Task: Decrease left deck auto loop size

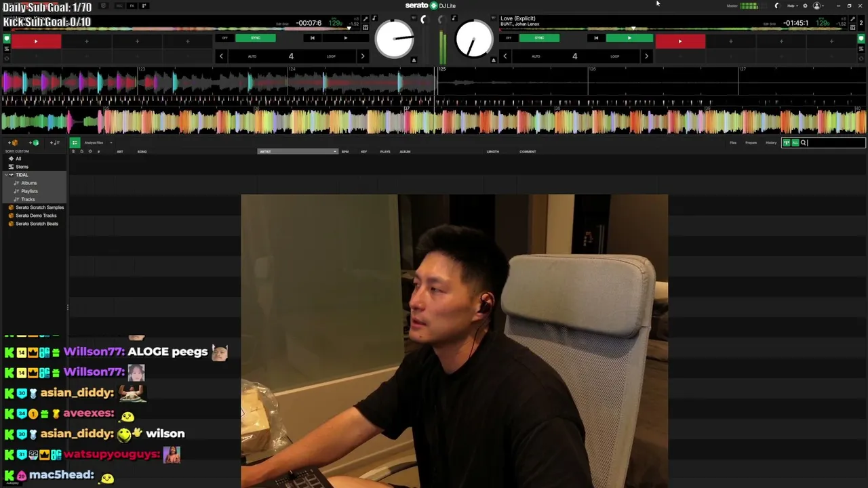Action: click(x=221, y=56)
